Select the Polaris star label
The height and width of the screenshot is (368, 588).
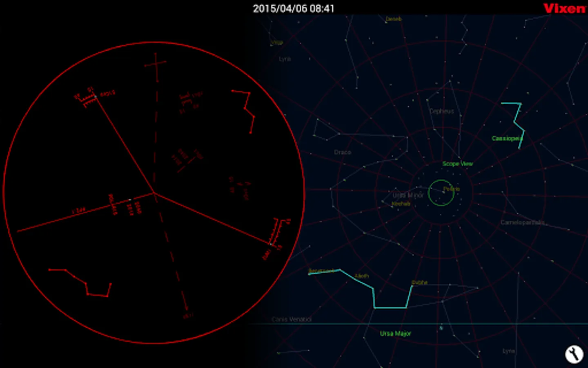[x=452, y=189]
